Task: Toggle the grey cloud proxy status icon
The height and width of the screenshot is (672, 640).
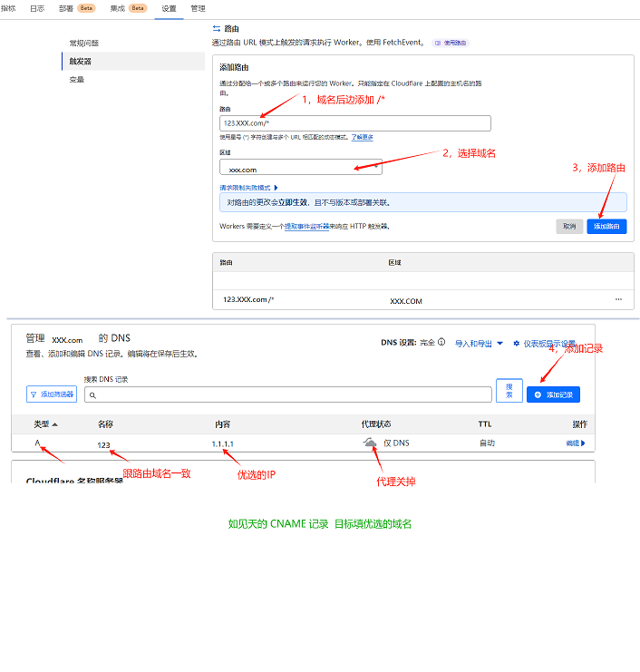Action: (370, 443)
